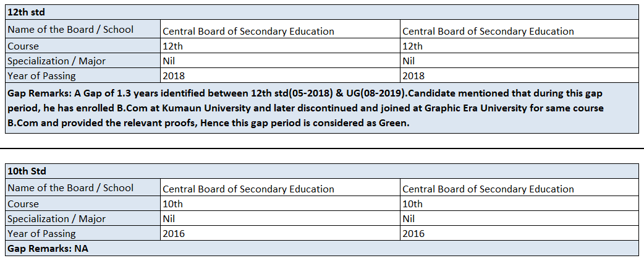Select "Name of the Board / School" label under 12th std
The height and width of the screenshot is (258, 644).
click(x=70, y=30)
